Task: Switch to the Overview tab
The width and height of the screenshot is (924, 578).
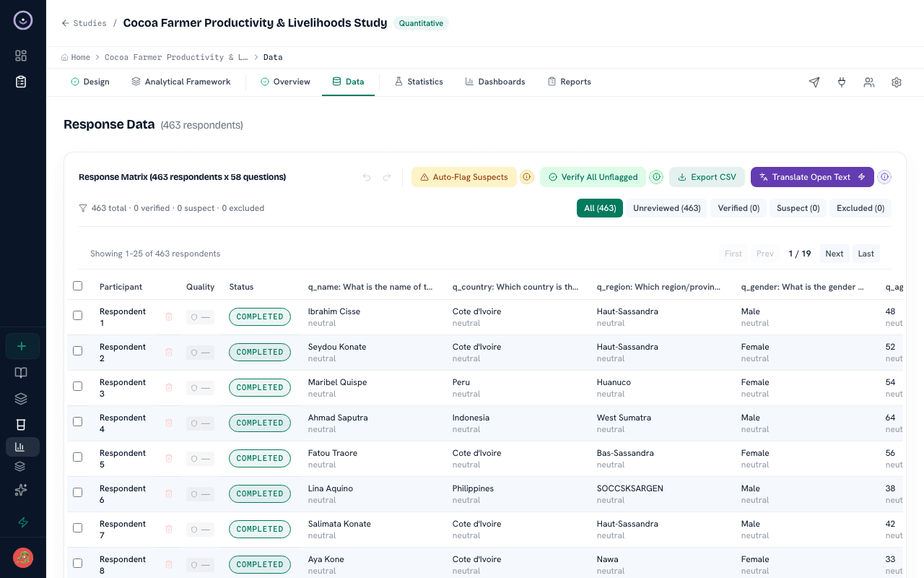Action: 285,82
